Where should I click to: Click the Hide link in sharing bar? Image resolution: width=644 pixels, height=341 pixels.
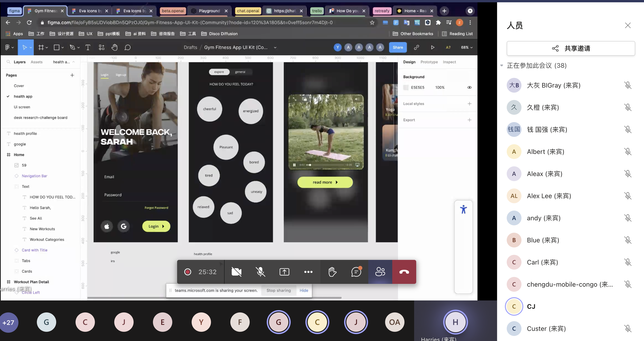pyautogui.click(x=304, y=291)
